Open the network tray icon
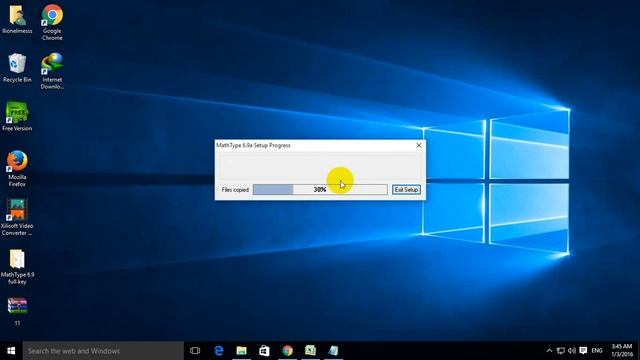Viewport: 640px width, 360px height. coord(561,351)
